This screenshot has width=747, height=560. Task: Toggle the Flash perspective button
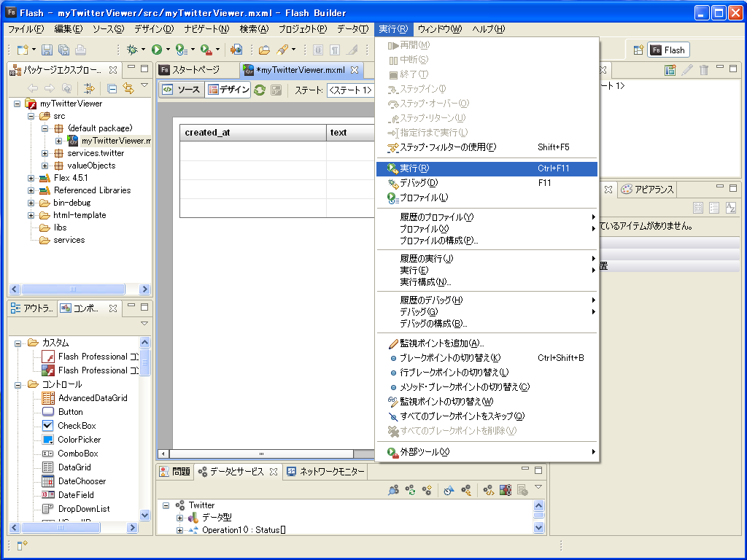tap(668, 50)
